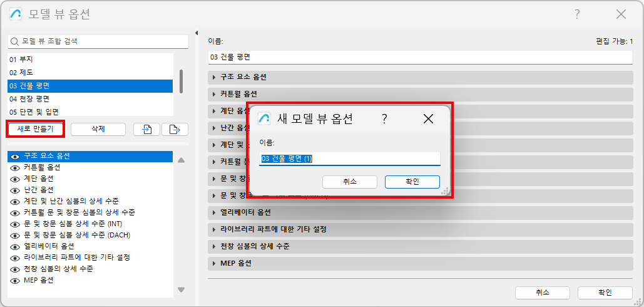The height and width of the screenshot is (307, 644).
Task: Click combination list vertical scrollbar thumb
Action: 181,81
